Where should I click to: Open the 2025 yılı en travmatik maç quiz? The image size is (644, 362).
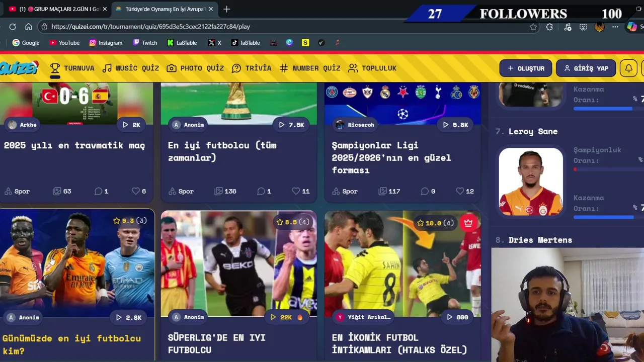[74, 145]
